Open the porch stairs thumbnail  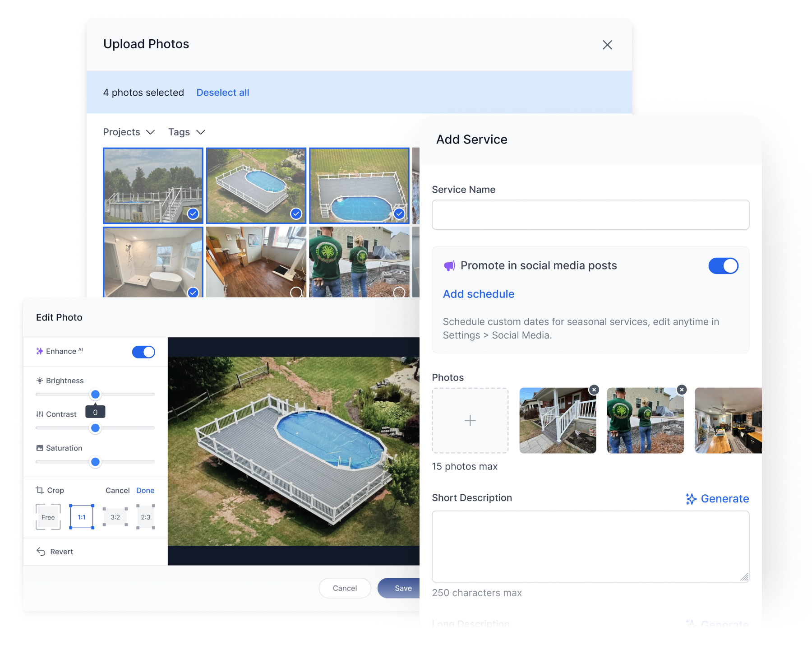pos(558,420)
